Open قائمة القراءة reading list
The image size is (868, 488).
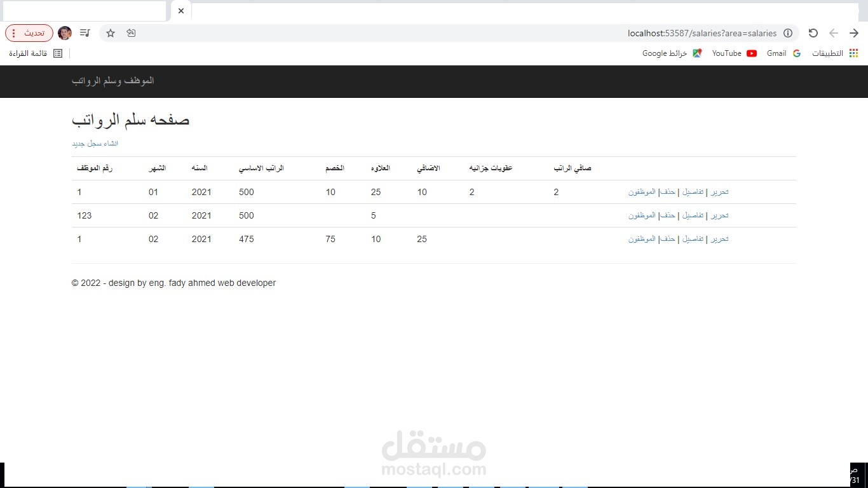[36, 53]
